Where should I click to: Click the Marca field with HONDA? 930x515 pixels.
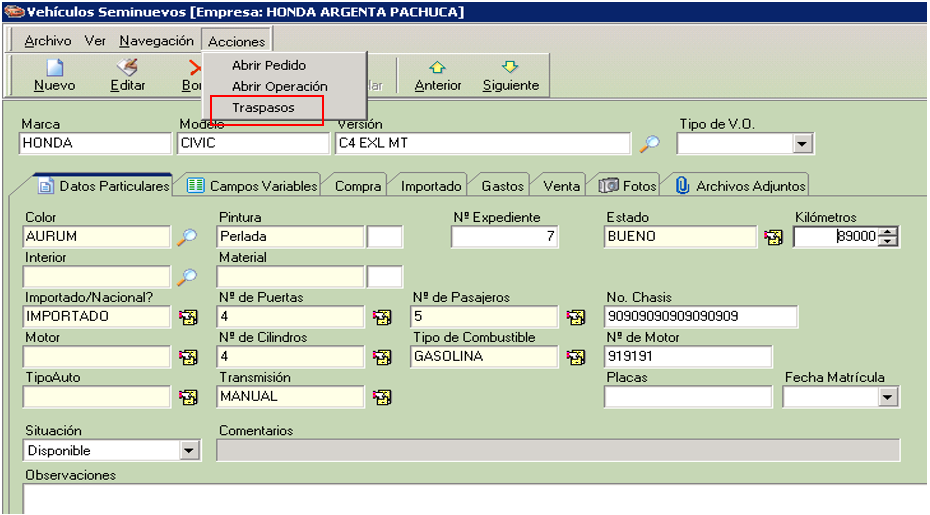coord(95,144)
